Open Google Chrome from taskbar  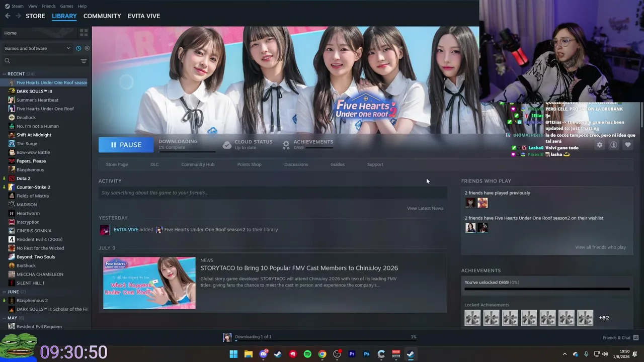click(322, 354)
